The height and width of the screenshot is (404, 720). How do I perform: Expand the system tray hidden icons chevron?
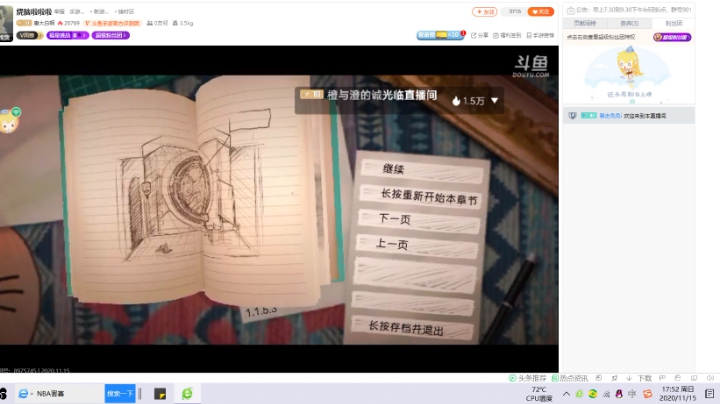tap(566, 394)
